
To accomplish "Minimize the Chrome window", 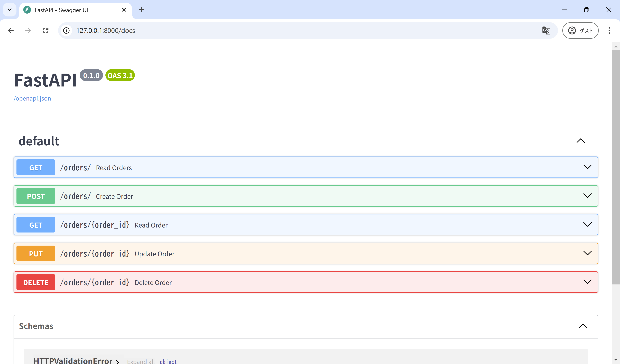I will coord(564,10).
